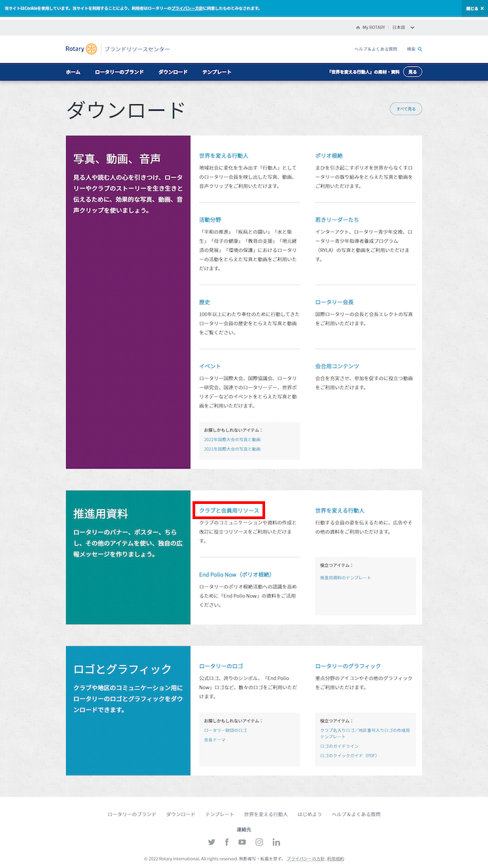Viewport: 488px width, 868px height.
Task: Select the ホーム menu item
Action: click(73, 72)
